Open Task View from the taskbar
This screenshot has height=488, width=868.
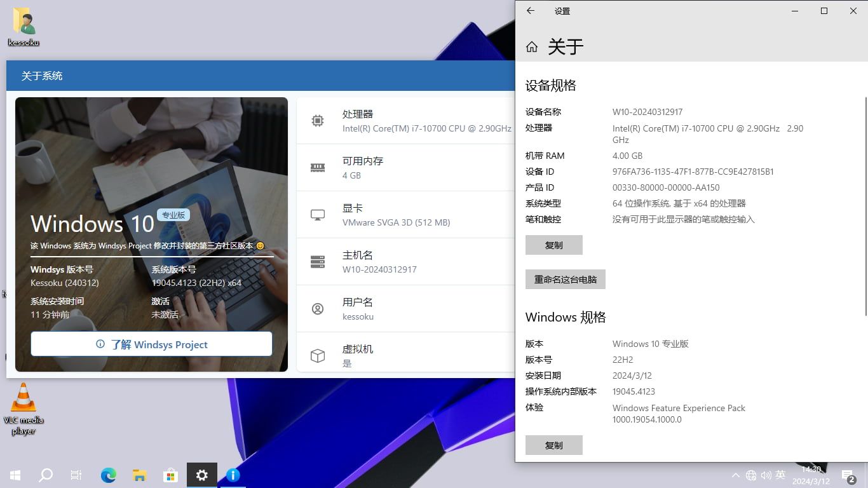[76, 475]
